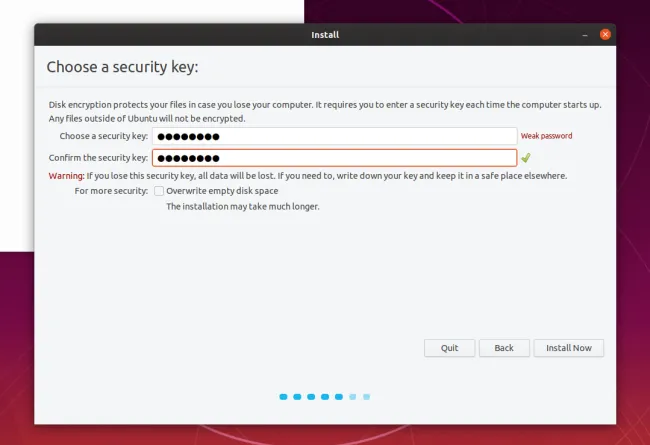Select the third progress dot indicator
Viewport: 650px width, 445px height.
[x=311, y=397]
